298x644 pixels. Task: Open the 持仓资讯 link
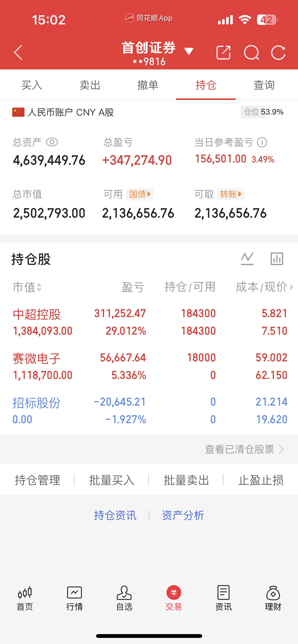pos(115,515)
